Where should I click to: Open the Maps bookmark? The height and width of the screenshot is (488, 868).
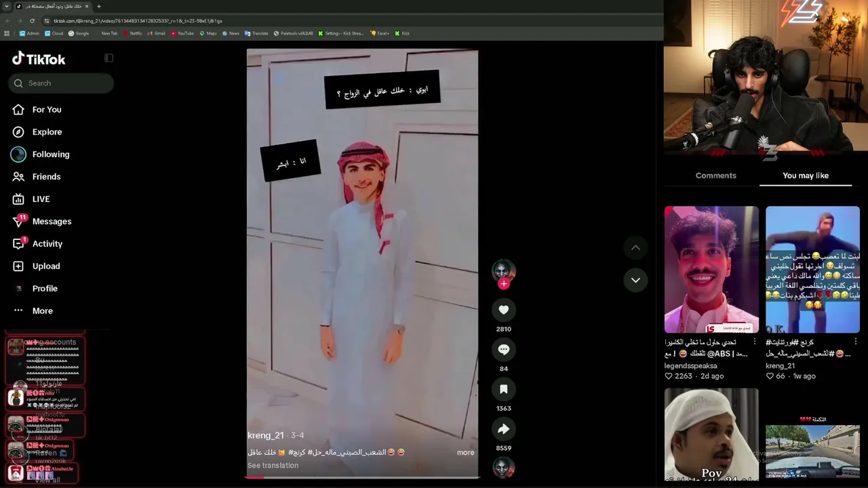(208, 33)
